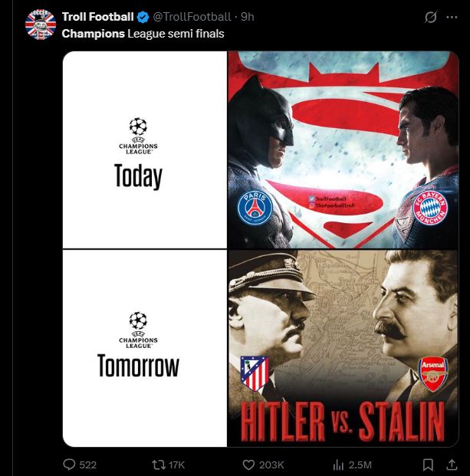Image resolution: width=470 pixels, height=476 pixels.
Task: Open the Batman versus Superman image
Action: tap(343, 149)
